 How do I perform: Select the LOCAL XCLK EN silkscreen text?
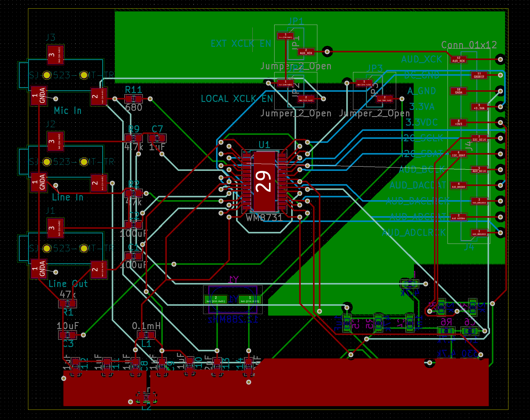(x=237, y=99)
